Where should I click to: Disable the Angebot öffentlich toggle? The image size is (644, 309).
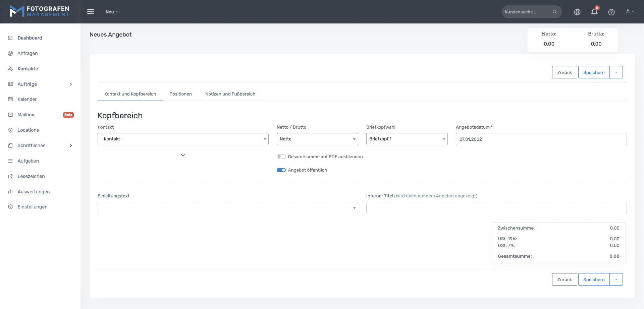coord(281,170)
